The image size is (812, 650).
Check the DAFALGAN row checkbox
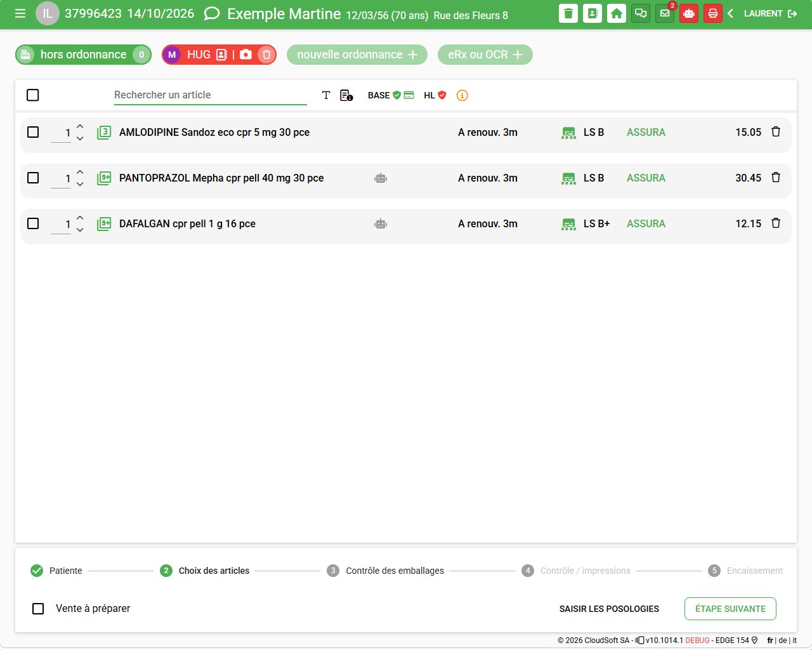[33, 223]
